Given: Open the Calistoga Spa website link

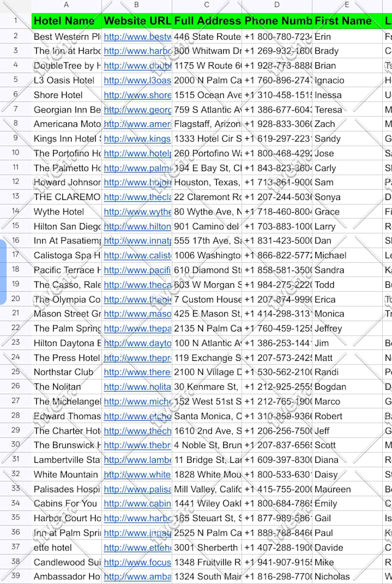Looking at the screenshot, I should click(x=137, y=255).
